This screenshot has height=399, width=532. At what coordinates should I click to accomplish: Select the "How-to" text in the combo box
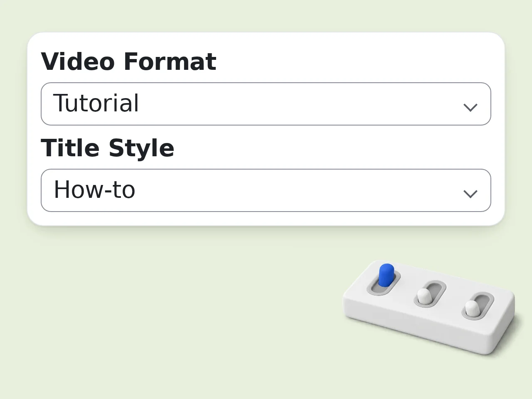pyautogui.click(x=95, y=190)
